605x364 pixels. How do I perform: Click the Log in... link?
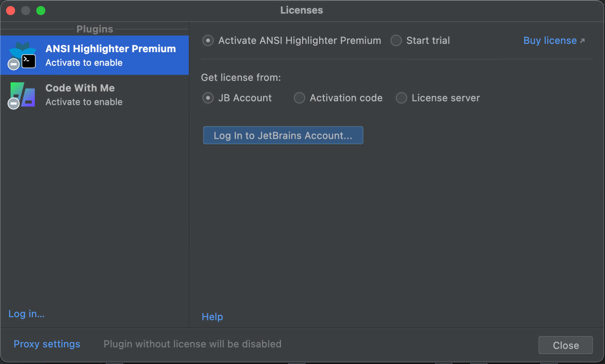26,314
